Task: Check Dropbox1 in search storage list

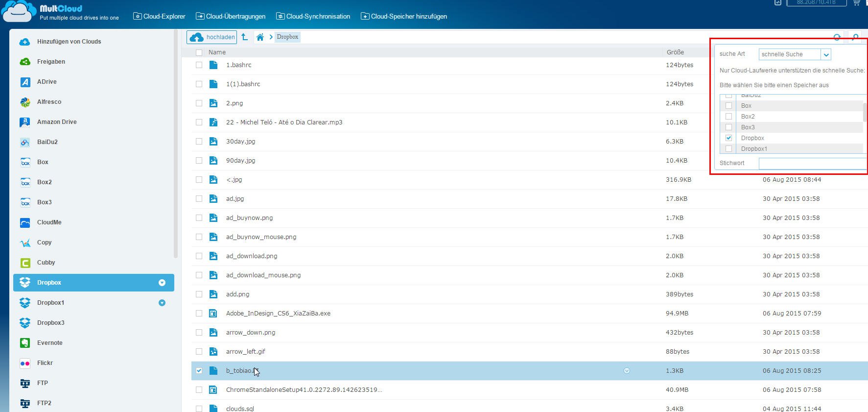Action: point(728,149)
